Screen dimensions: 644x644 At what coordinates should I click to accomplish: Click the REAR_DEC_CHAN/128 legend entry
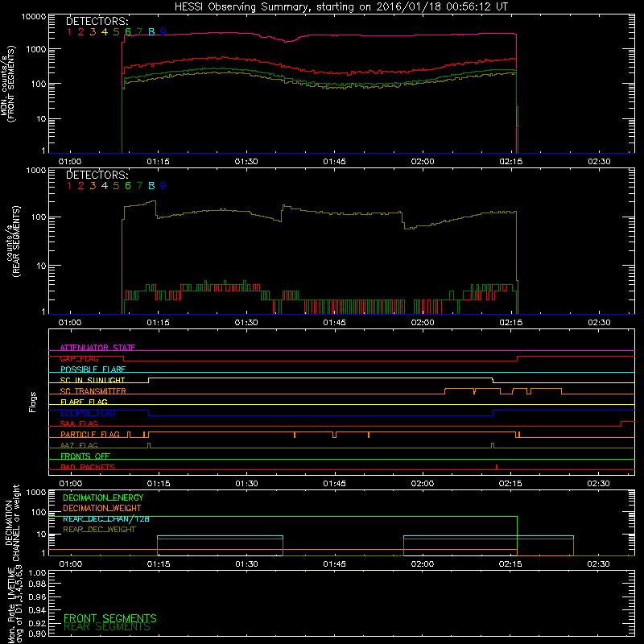(x=106, y=518)
